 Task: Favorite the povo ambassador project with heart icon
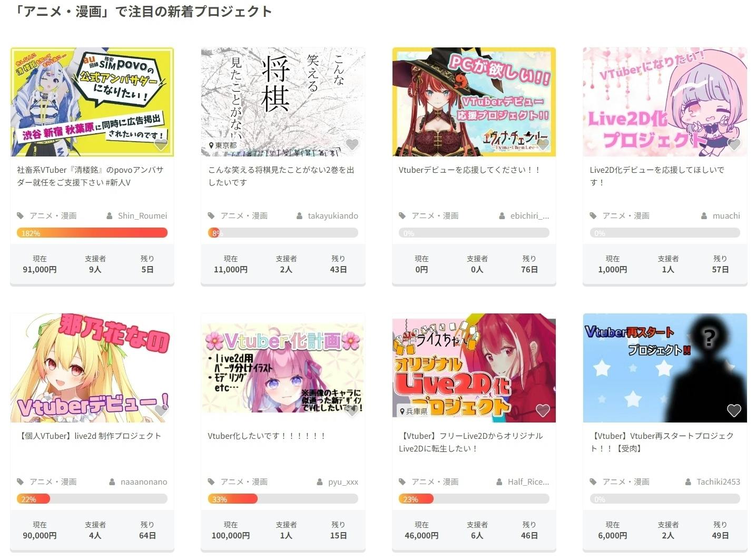click(x=161, y=144)
